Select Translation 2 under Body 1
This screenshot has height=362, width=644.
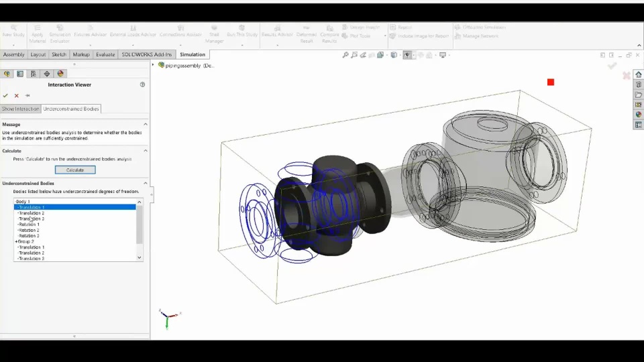tap(75, 213)
